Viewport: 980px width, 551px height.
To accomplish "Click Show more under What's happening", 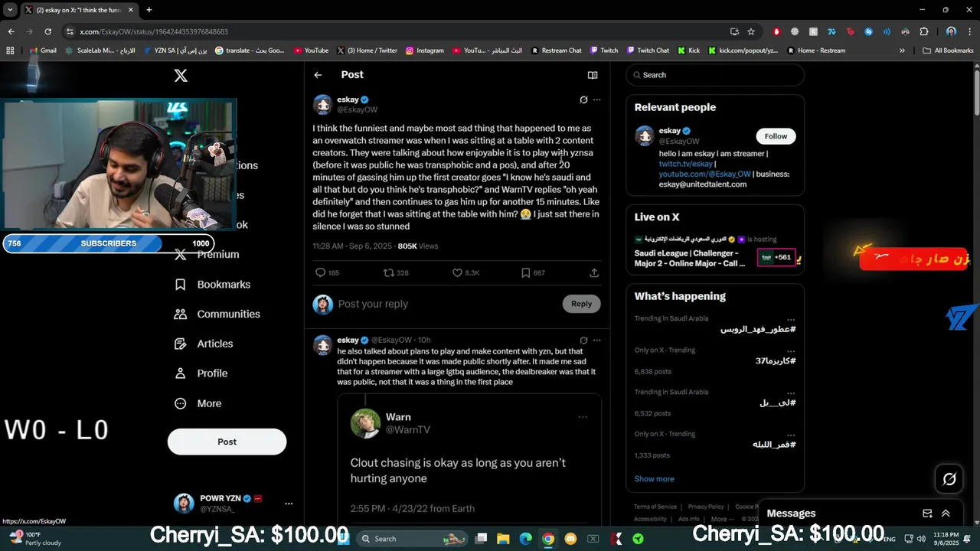I will pyautogui.click(x=654, y=479).
